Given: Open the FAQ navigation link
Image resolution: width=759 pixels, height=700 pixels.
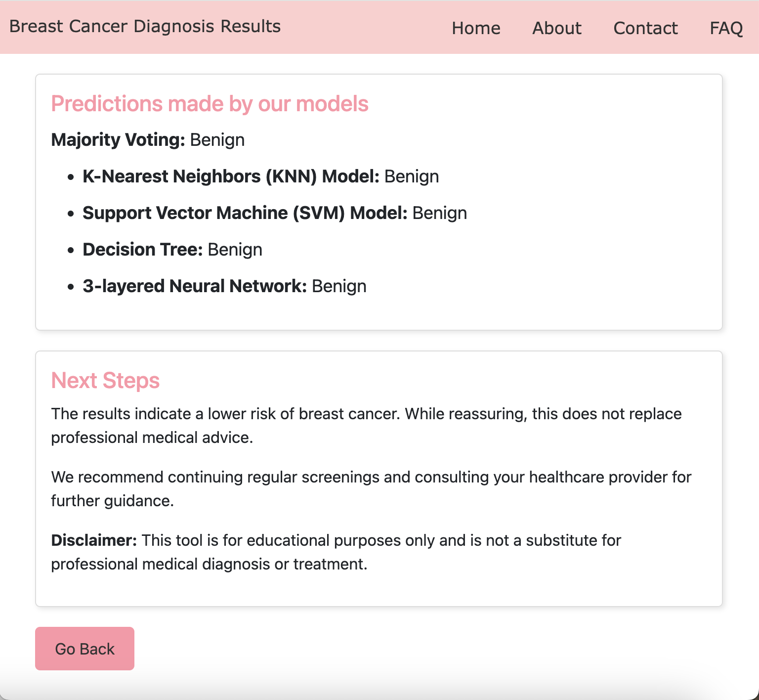Looking at the screenshot, I should coord(726,28).
